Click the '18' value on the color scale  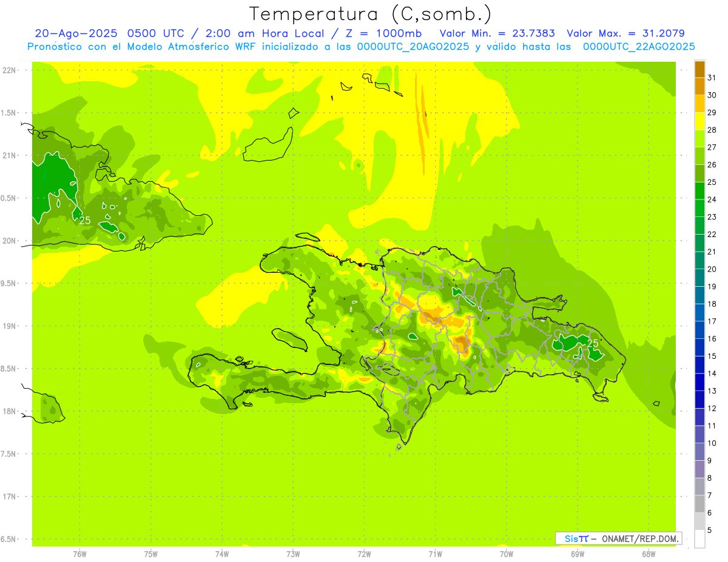(712, 304)
